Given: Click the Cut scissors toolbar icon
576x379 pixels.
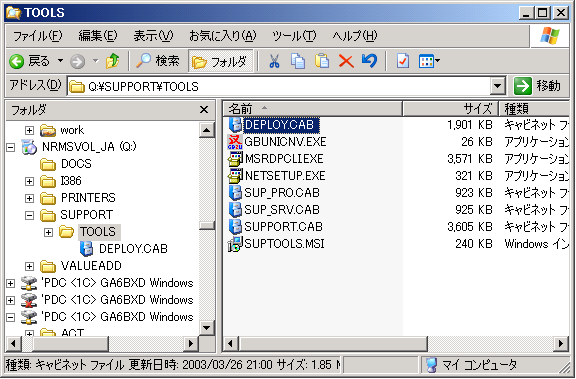Looking at the screenshot, I should tap(274, 61).
